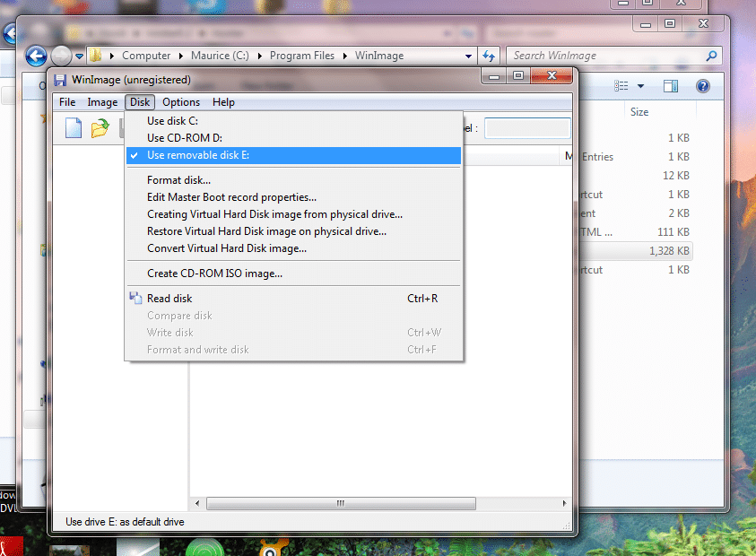Select Use CD-ROM D: menu entry
The image size is (756, 556).
point(293,138)
